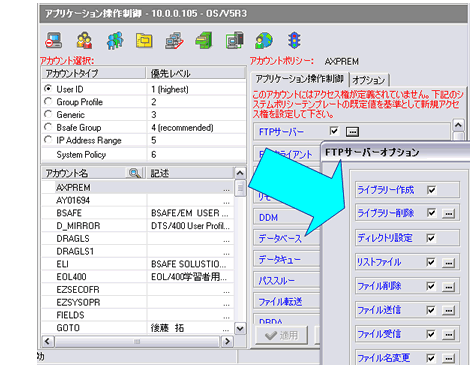Open the two-users accounts toolbar icon
The width and height of the screenshot is (473, 368).
tap(84, 40)
